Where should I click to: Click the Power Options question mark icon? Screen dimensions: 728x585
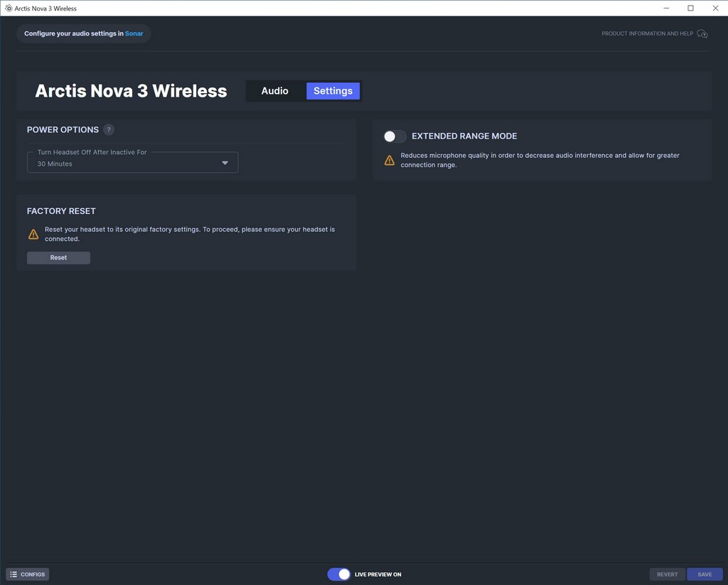click(109, 129)
